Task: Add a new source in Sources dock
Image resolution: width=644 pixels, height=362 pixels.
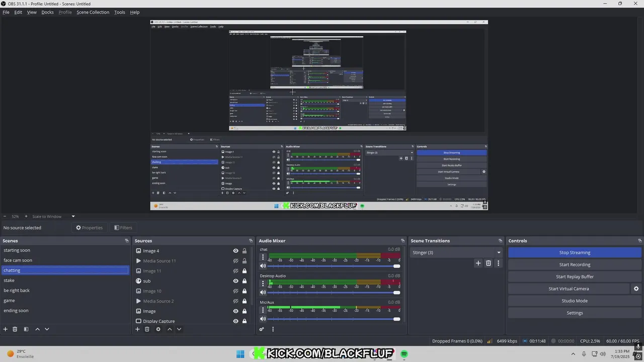Action: click(137, 329)
